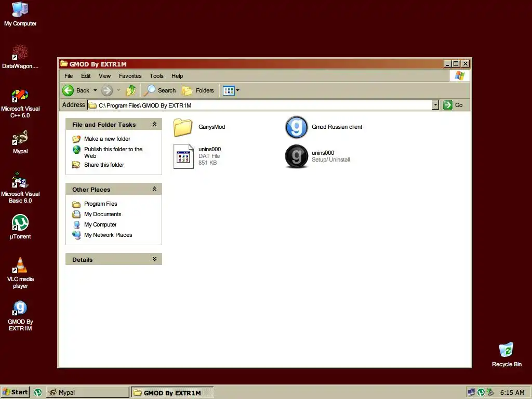
Task: Go up one folder level
Action: (130, 90)
